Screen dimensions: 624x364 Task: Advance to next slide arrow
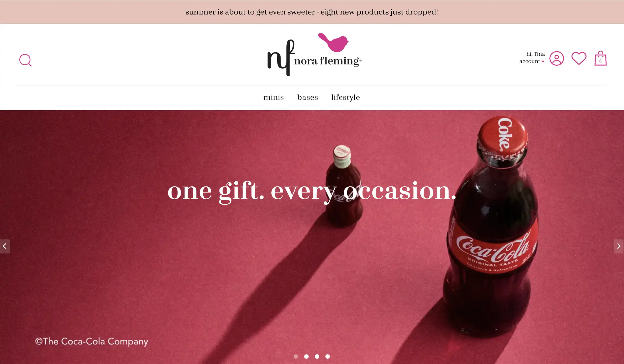(618, 246)
